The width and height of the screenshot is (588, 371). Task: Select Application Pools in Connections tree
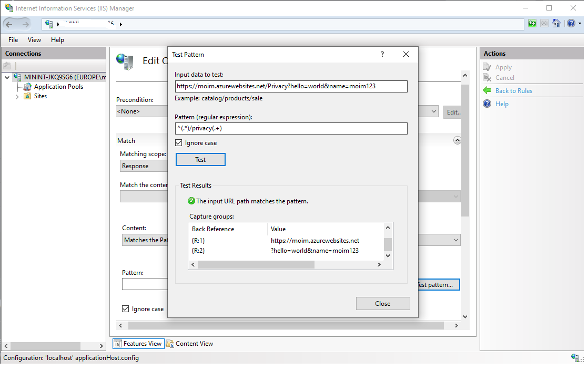[x=58, y=87]
